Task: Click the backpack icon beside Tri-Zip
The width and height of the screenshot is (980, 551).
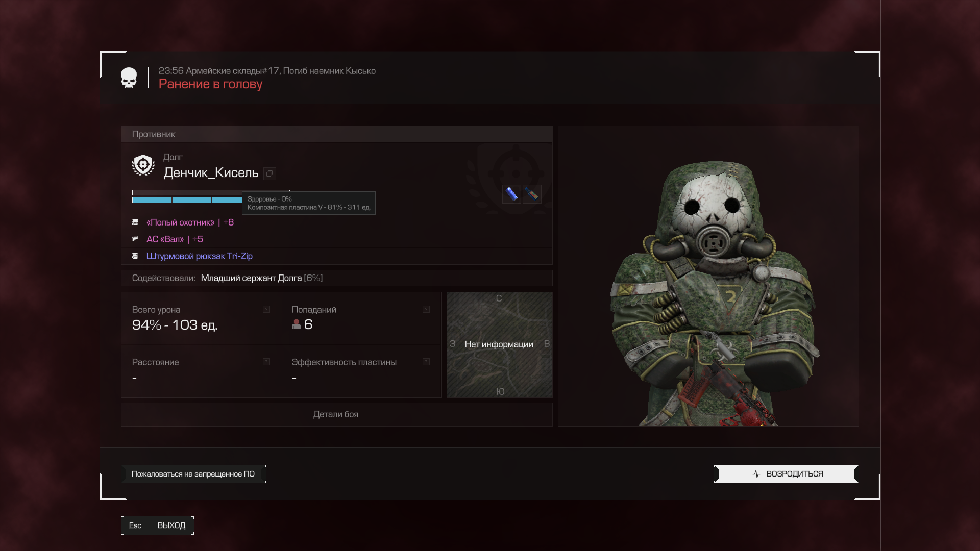Action: tap(135, 256)
